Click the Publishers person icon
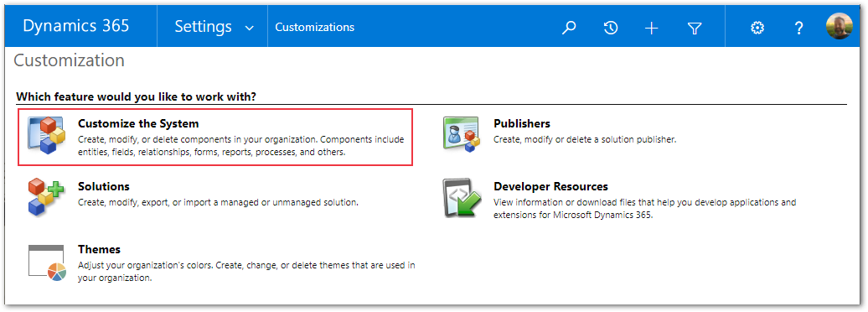Screen dimensions: 868x312 click(461, 134)
